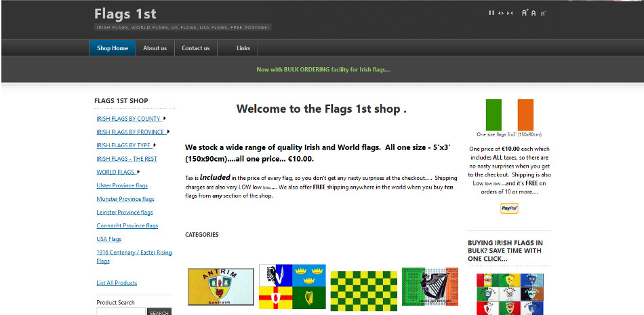This screenshot has width=644, height=315.
Task: Decrease font size with A- icon
Action: coord(544,14)
